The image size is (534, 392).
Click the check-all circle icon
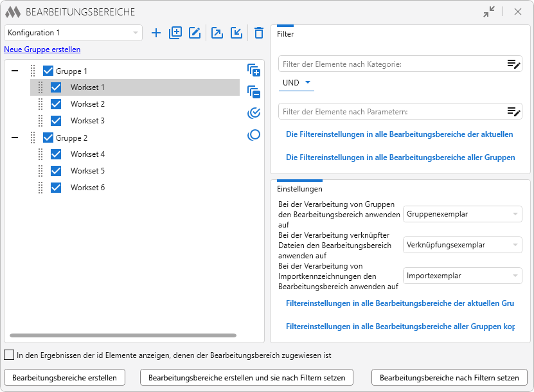(254, 113)
